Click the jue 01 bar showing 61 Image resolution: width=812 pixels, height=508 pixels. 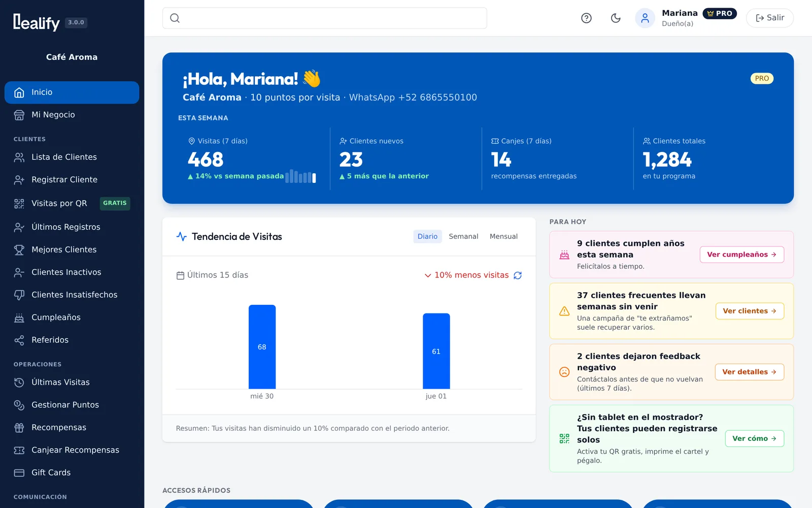click(436, 351)
